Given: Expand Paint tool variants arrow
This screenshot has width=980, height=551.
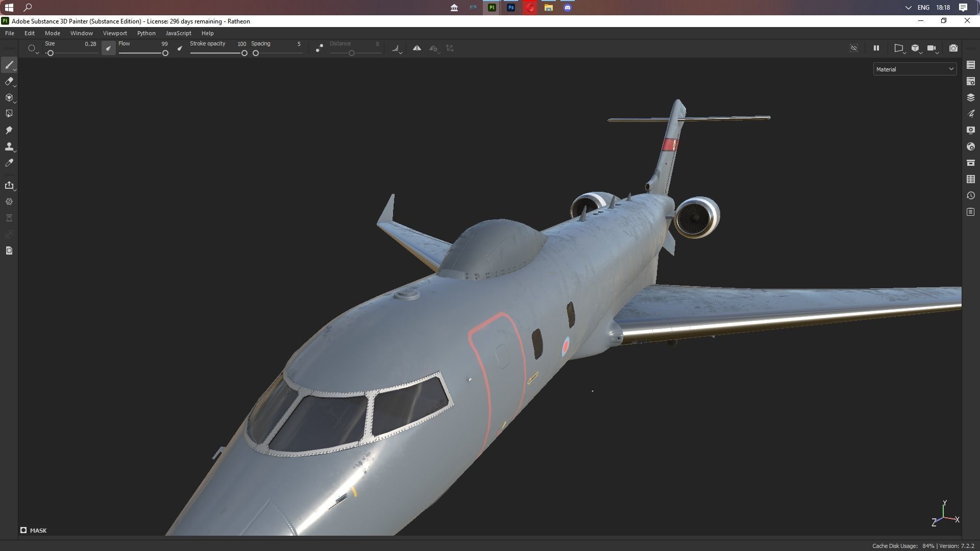Looking at the screenshot, I should [x=15, y=70].
